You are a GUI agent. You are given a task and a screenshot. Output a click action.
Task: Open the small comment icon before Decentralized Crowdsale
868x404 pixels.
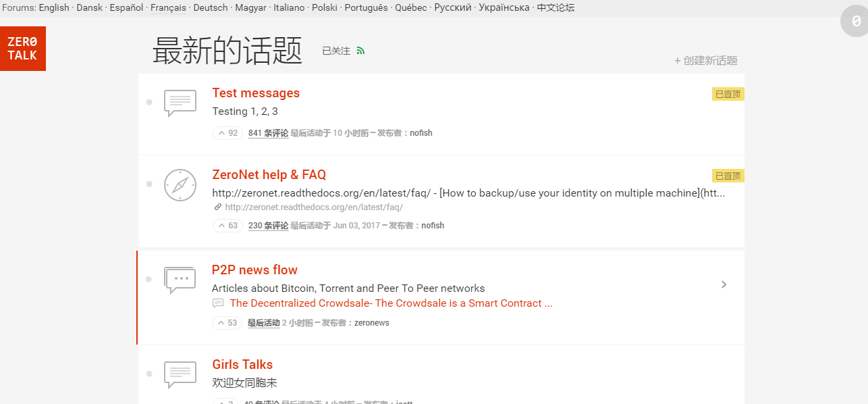point(218,303)
